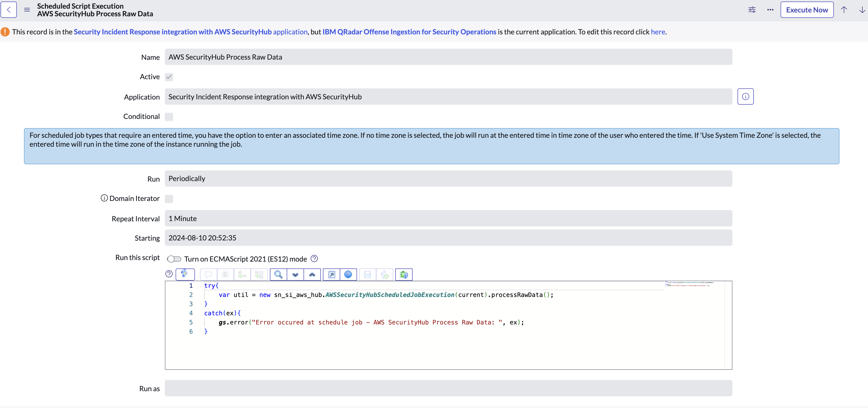Image resolution: width=868 pixels, height=408 pixels.
Task: Find next with the down chevron
Action: (x=295, y=275)
